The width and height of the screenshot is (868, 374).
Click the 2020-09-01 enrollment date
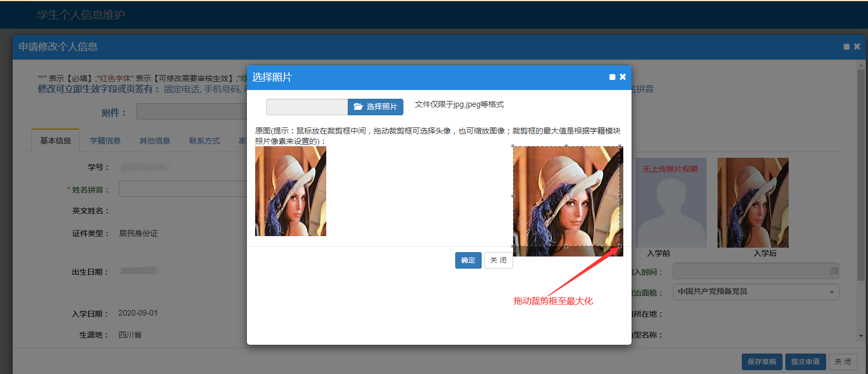tap(138, 313)
